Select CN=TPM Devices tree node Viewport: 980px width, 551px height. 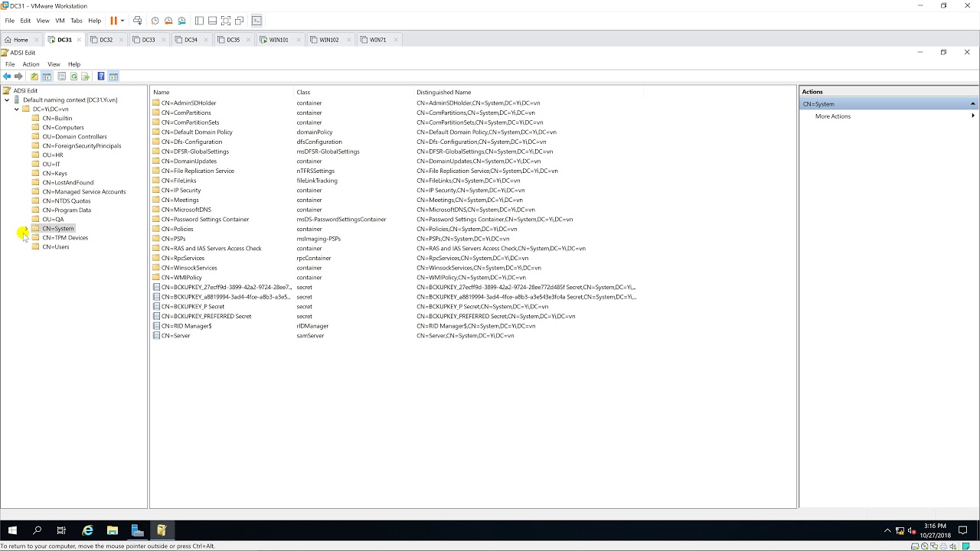[65, 238]
